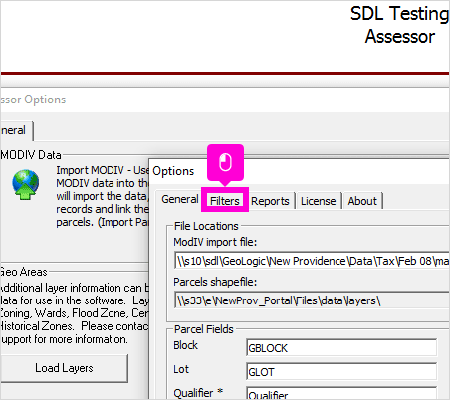450x400 pixels.
Task: Open the Reports tab in Options
Action: click(270, 201)
